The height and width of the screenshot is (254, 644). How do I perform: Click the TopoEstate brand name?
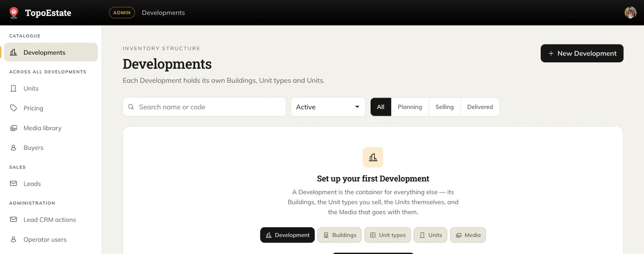tap(48, 13)
